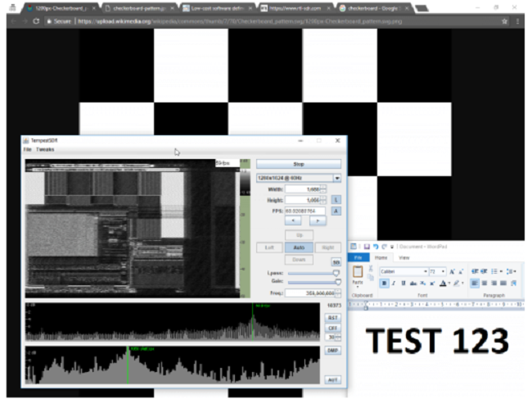Toggle bold formatting in WordPad
The width and height of the screenshot is (532, 404).
pyautogui.click(x=384, y=283)
